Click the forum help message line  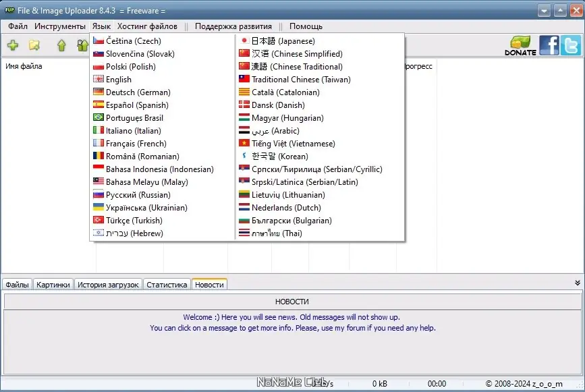point(293,328)
